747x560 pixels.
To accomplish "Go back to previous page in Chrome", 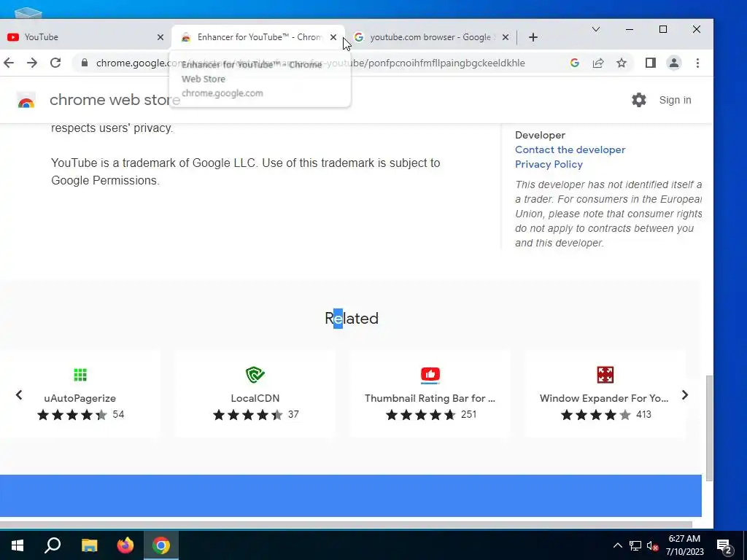I will pyautogui.click(x=9, y=63).
